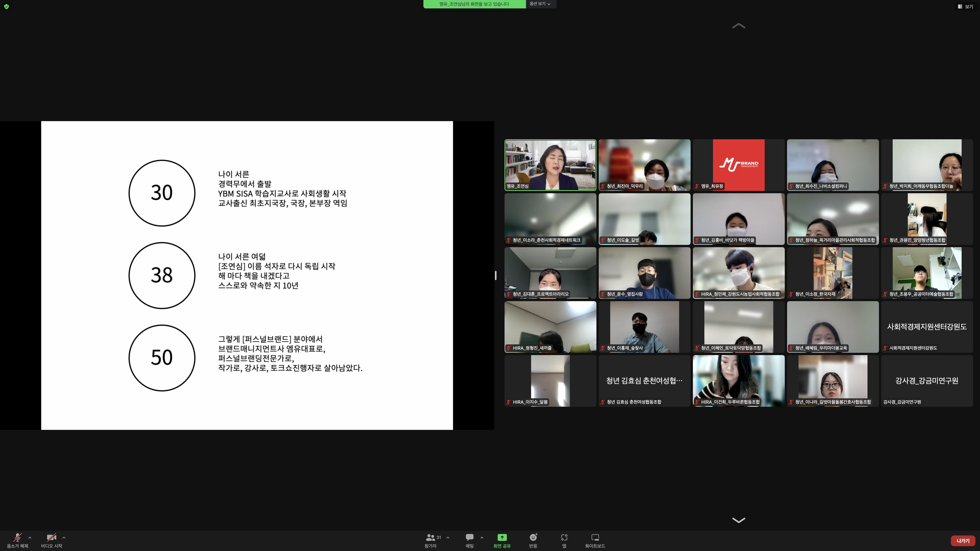The image size is (980, 551).
Task: Expand arrow next to chat button
Action: (x=482, y=537)
